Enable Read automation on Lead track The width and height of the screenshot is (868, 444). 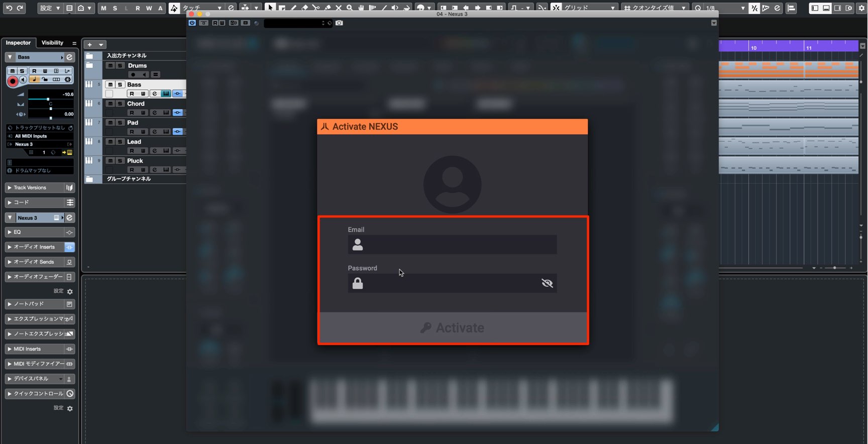(132, 151)
